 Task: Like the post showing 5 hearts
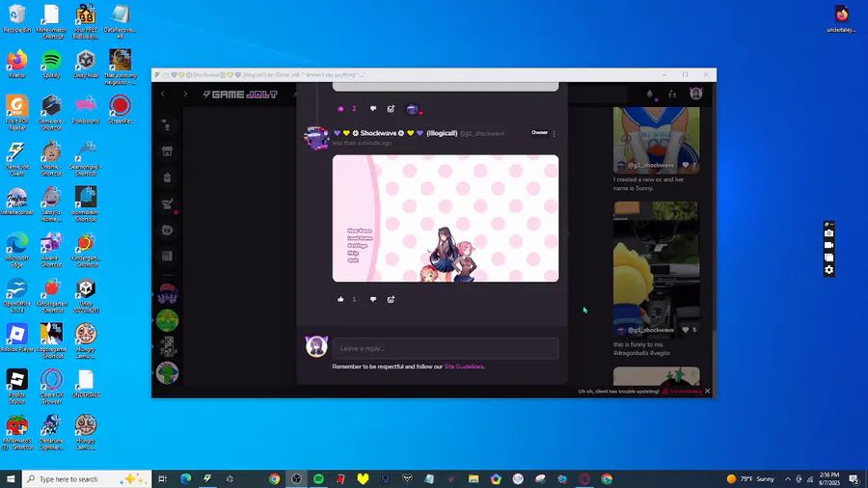686,330
